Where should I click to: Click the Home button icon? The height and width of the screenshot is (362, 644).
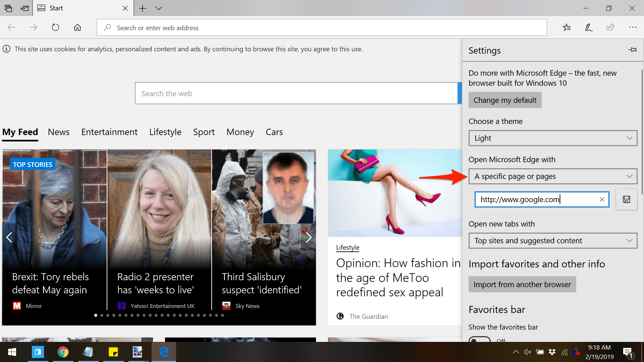coord(77,27)
